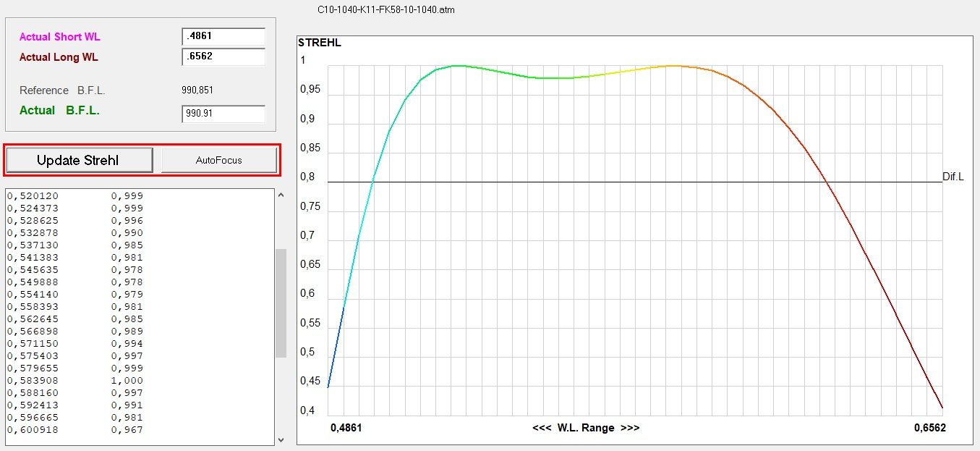Click the file name C10-1040-K11-FK58-10-1040.atm
This screenshot has width=980, height=451.
[387, 9]
